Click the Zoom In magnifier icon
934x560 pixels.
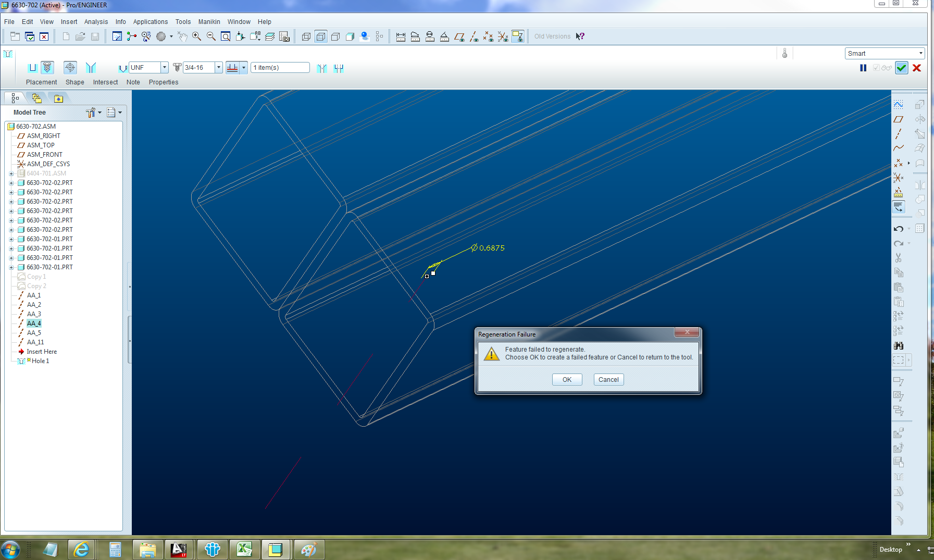coord(196,36)
